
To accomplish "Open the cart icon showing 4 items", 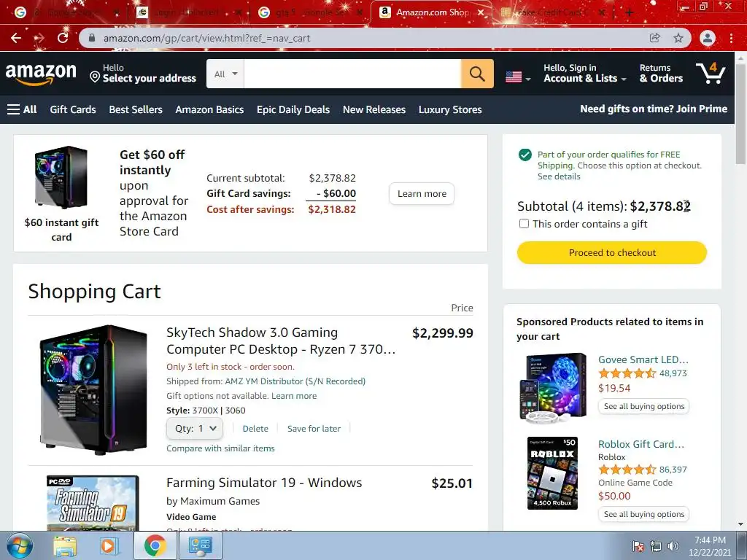I will (x=711, y=74).
